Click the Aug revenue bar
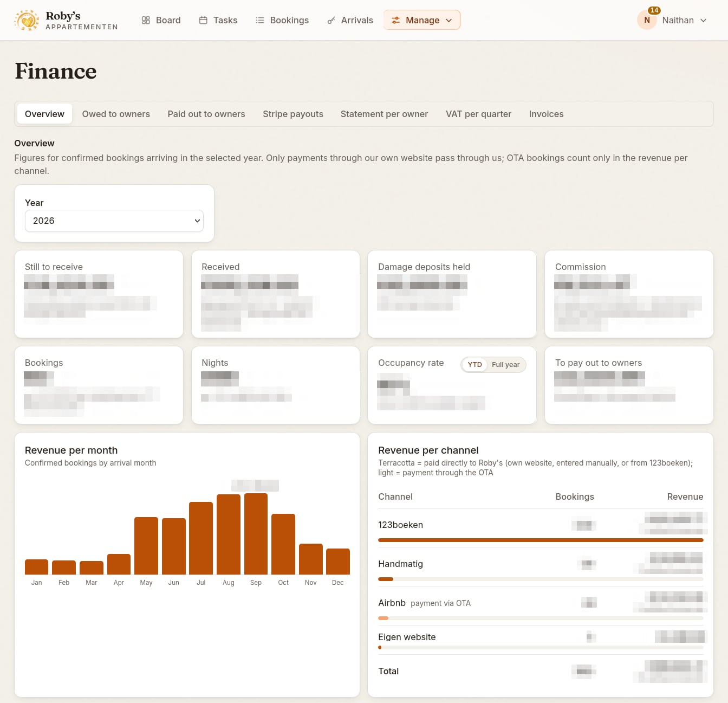728x703 pixels. (229, 534)
